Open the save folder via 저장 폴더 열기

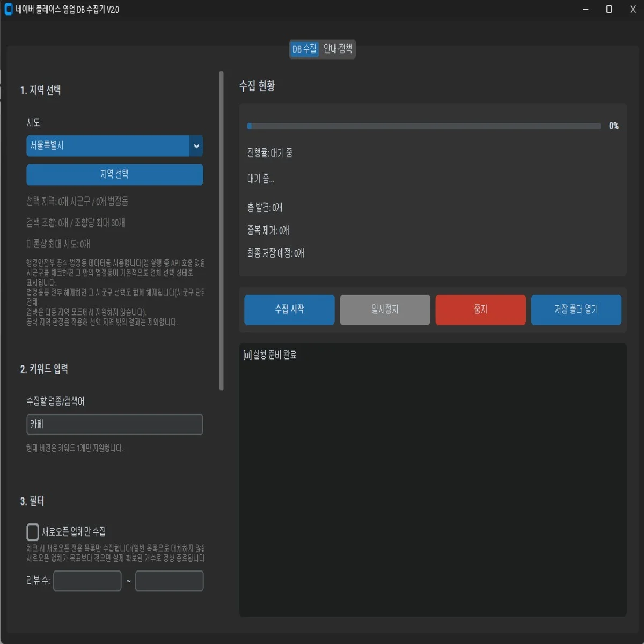tap(576, 310)
